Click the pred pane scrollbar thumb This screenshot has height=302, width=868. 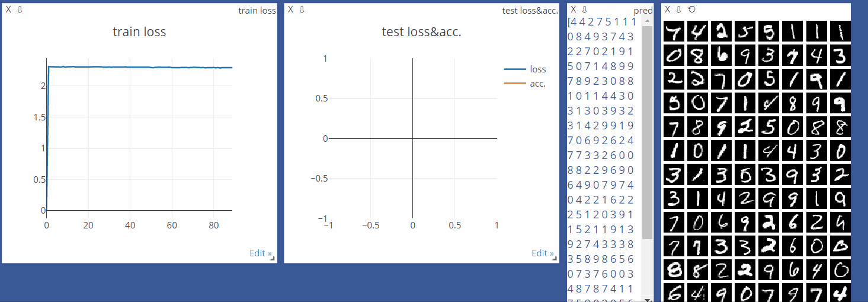click(x=648, y=131)
